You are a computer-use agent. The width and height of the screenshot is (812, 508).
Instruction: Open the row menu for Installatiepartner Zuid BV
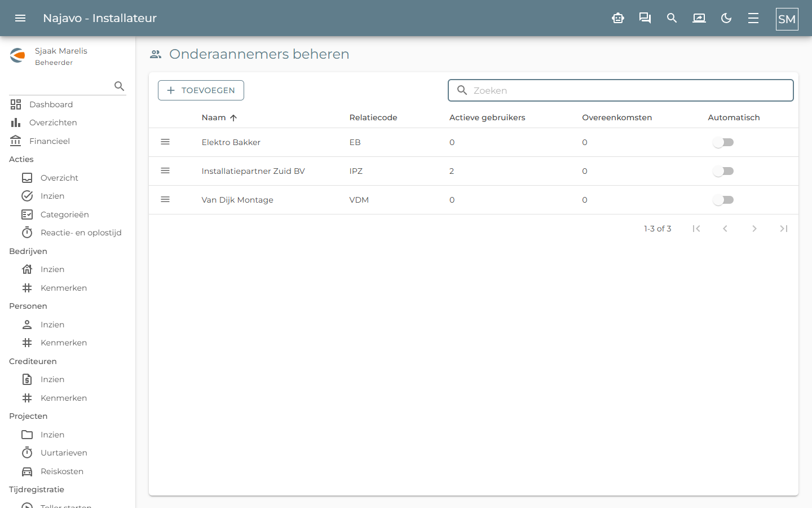click(x=165, y=171)
